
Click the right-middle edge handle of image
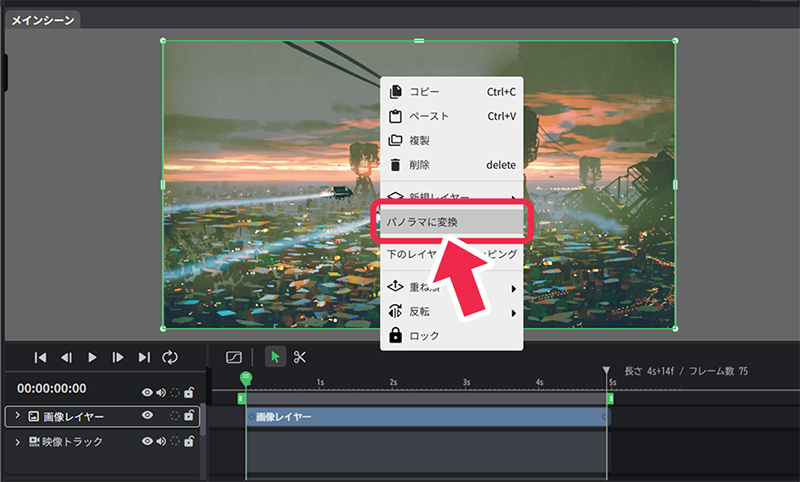click(x=675, y=185)
